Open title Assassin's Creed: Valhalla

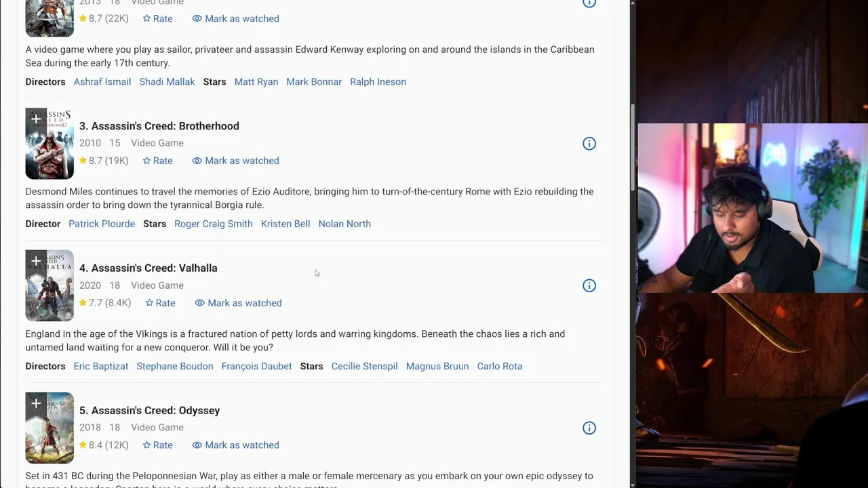coord(148,268)
